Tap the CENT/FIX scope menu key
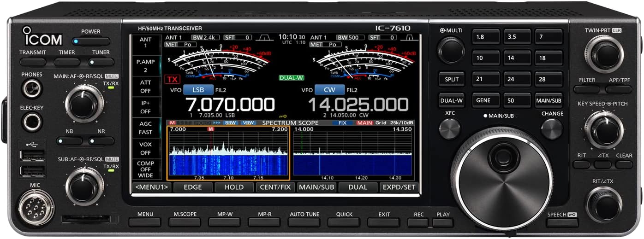The image size is (644, 239). (275, 187)
